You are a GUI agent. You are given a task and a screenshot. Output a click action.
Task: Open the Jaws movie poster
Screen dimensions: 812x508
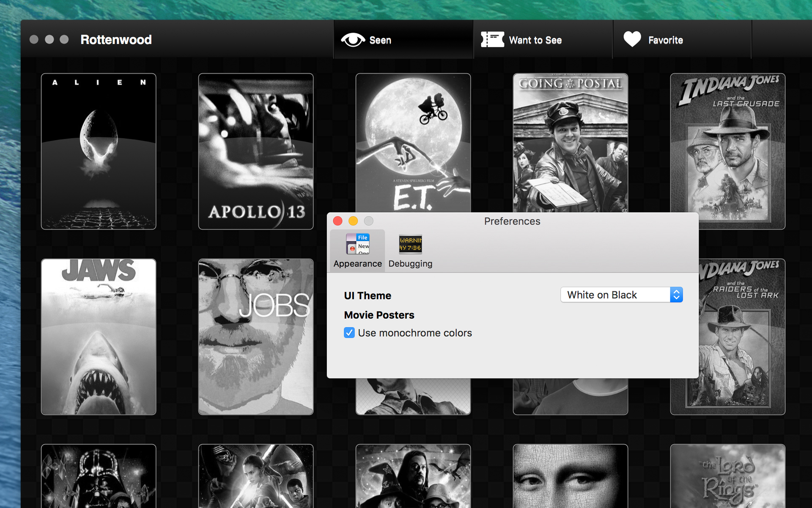(99, 337)
